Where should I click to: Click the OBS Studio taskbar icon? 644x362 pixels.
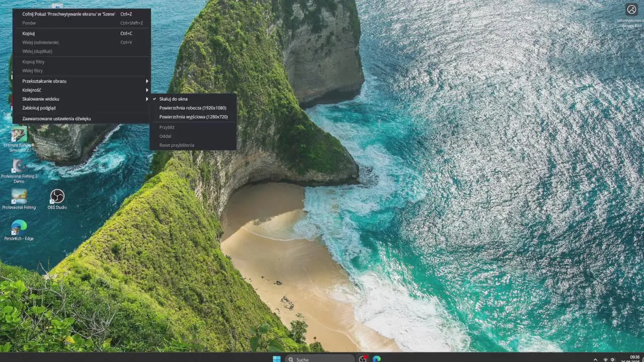coord(362,358)
